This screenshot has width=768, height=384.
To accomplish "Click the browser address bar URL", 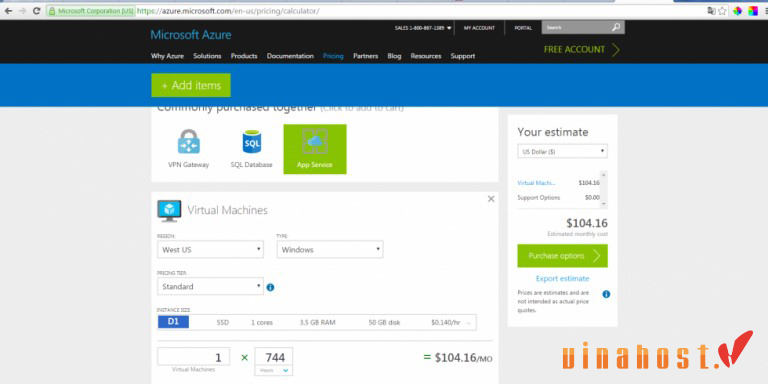I will 228,11.
